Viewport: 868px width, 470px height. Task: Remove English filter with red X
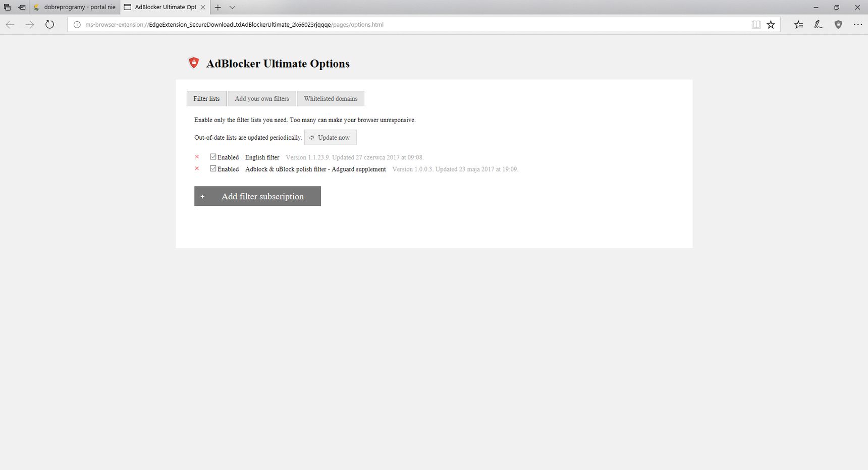[197, 157]
